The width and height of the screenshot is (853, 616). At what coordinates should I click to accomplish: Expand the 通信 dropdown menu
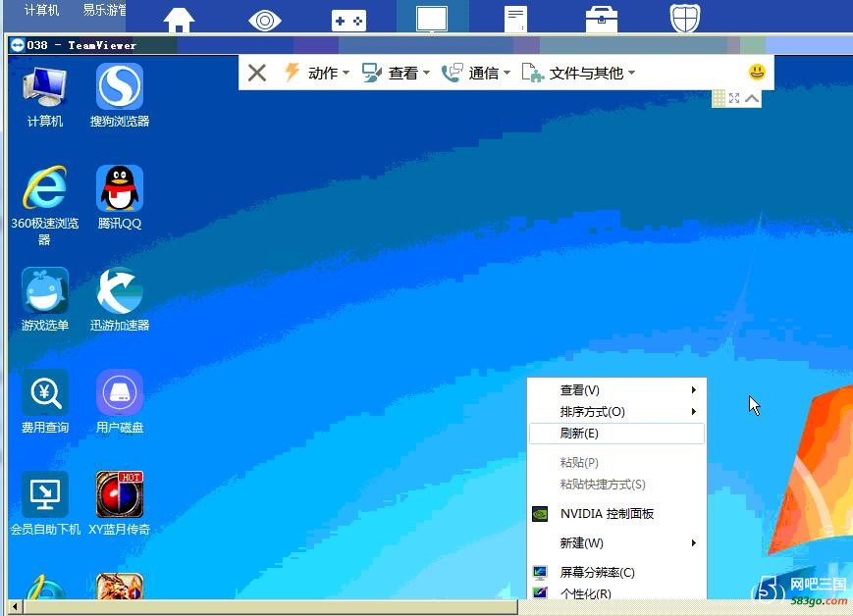pyautogui.click(x=476, y=73)
